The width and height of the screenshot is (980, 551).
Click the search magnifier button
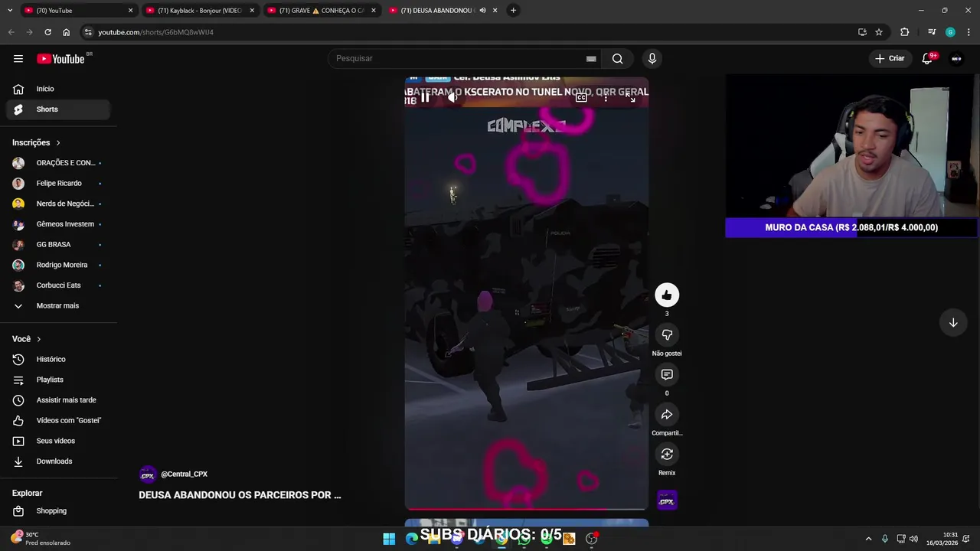click(x=617, y=58)
